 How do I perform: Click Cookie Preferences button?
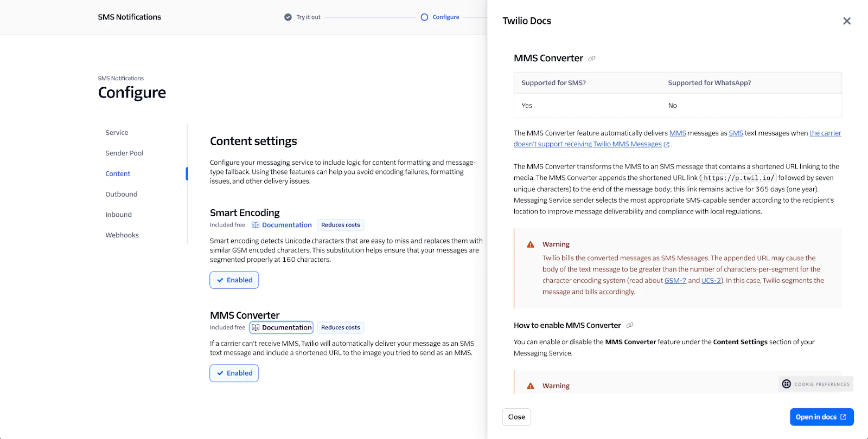pyautogui.click(x=816, y=384)
